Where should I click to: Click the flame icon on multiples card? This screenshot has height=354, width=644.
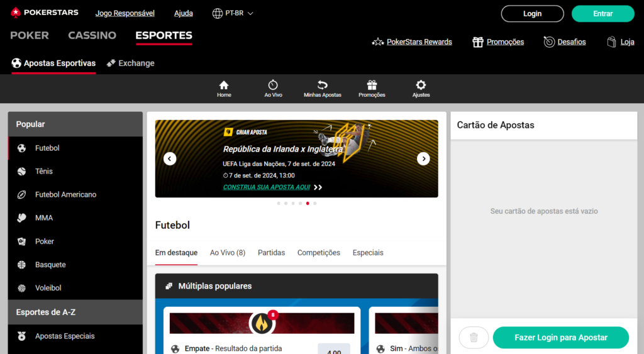(x=262, y=323)
